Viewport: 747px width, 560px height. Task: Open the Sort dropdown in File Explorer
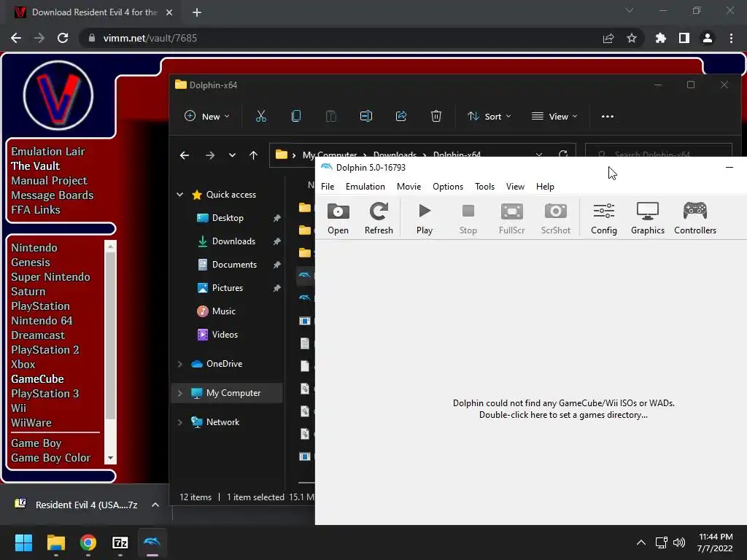(x=489, y=116)
